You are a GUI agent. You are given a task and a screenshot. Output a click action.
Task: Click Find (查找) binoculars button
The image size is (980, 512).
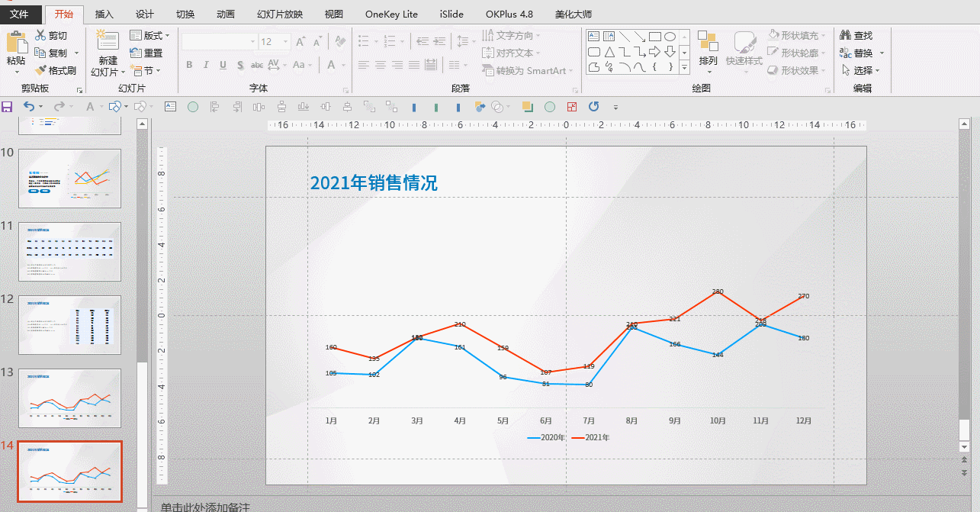click(x=856, y=35)
